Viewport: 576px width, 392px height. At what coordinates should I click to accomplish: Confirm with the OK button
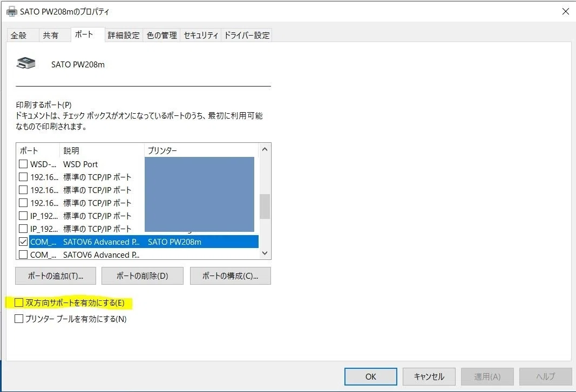(371, 376)
